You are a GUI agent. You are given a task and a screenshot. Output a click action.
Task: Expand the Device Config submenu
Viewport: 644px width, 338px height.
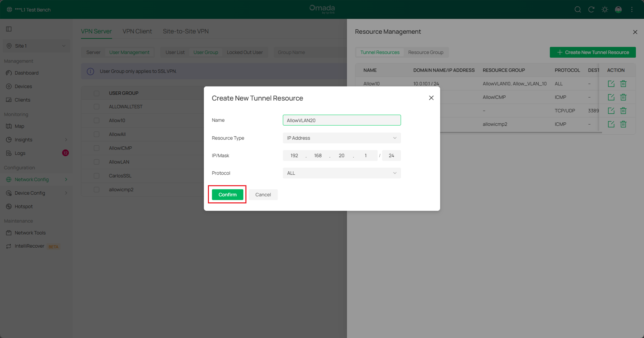coord(66,193)
